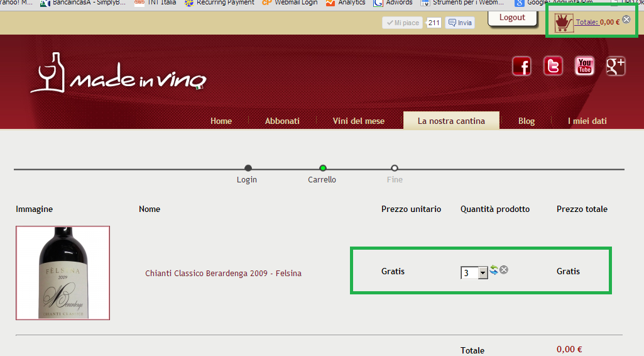Click the Logout button
The image size is (644, 356).
point(512,18)
